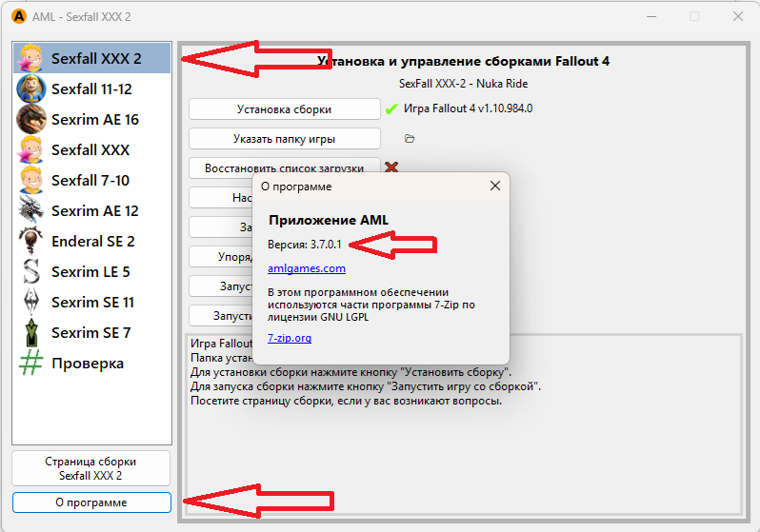Screen dimensions: 760x532
Task: Click the red X load order status icon
Action: pyautogui.click(x=390, y=167)
